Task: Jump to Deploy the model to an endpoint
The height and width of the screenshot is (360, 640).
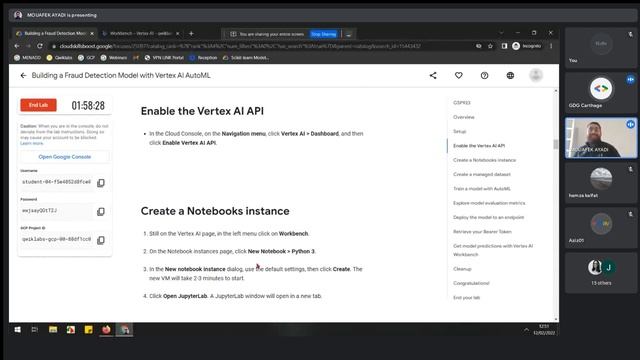Action: coord(489,217)
